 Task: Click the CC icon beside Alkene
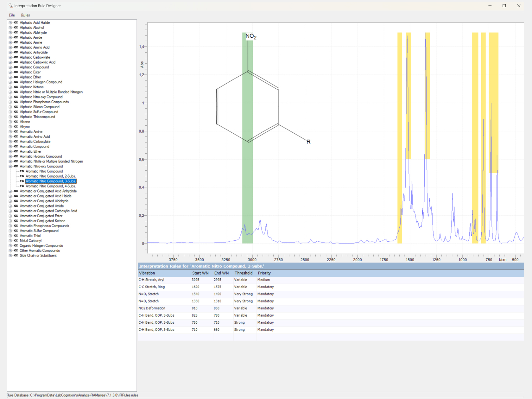(x=16, y=122)
